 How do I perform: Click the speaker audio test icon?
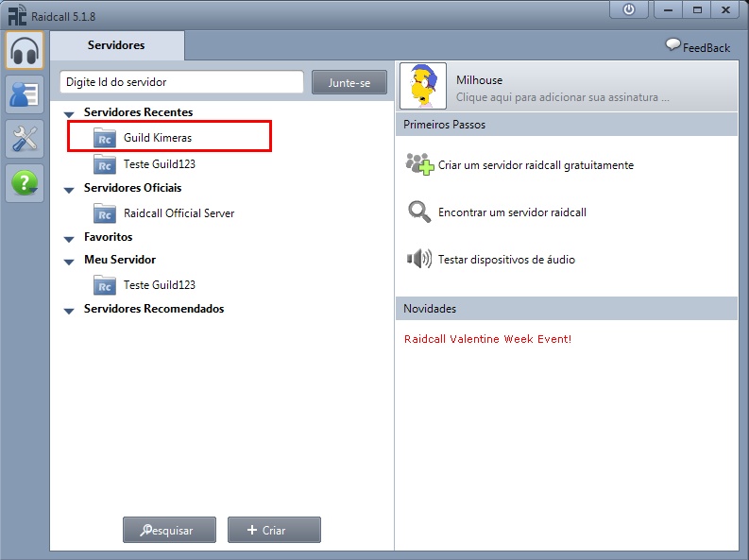click(x=419, y=259)
